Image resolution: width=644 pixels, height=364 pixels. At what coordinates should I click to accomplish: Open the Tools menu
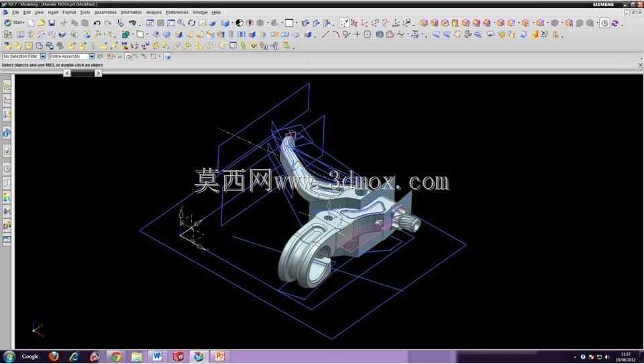[85, 12]
